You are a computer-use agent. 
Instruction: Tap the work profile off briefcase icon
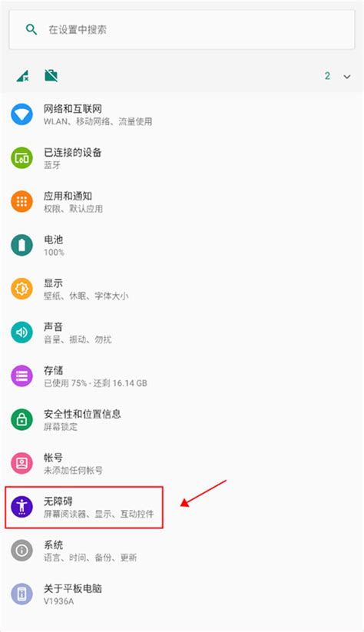click(51, 75)
